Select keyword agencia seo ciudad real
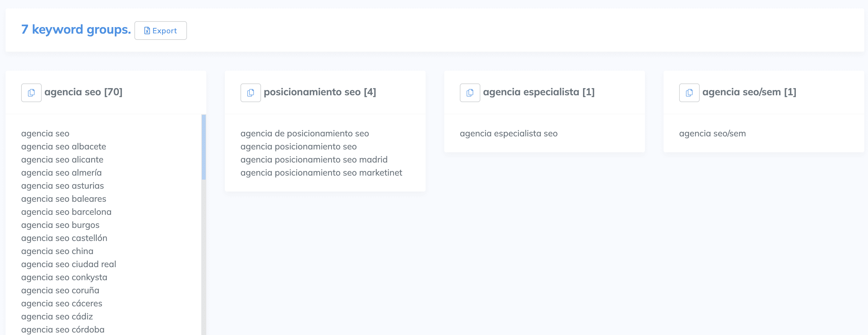 [x=68, y=264]
